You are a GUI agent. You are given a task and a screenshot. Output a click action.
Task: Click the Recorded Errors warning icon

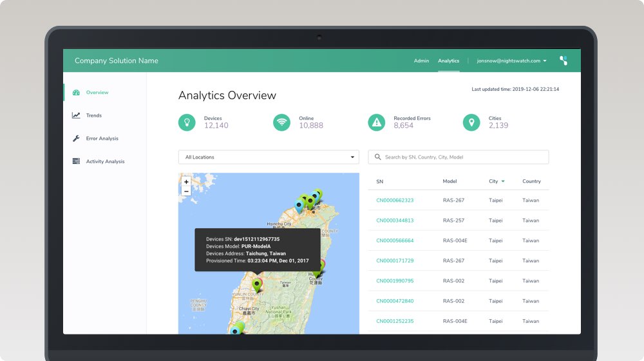pyautogui.click(x=377, y=122)
